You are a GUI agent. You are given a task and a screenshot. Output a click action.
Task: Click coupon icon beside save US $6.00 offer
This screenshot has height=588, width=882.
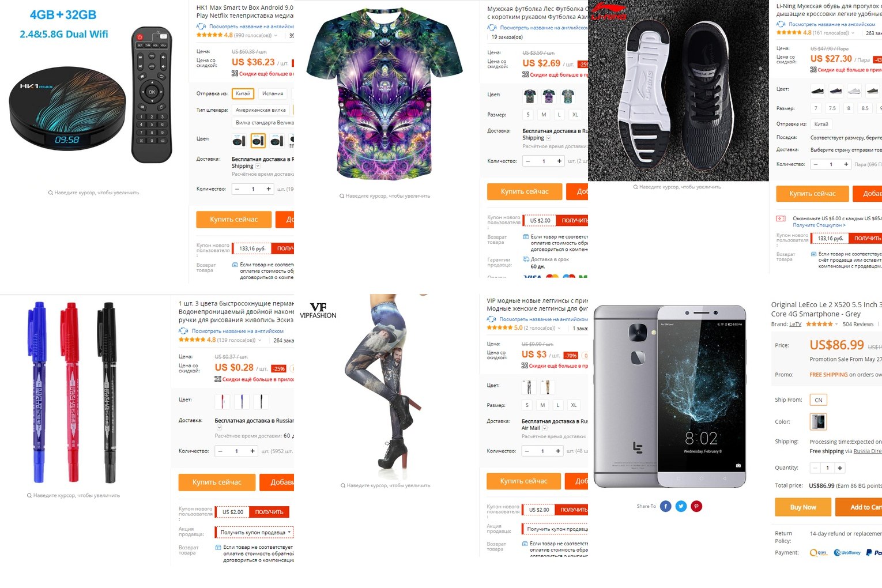(781, 218)
